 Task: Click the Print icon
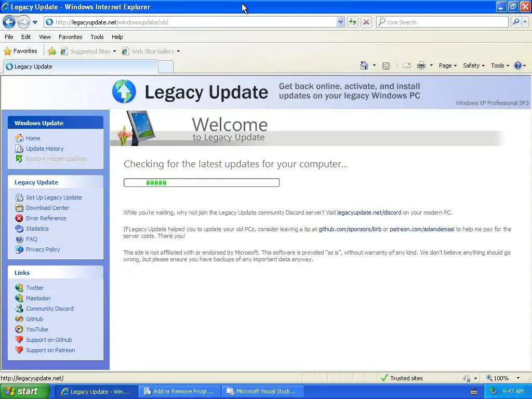click(x=421, y=65)
